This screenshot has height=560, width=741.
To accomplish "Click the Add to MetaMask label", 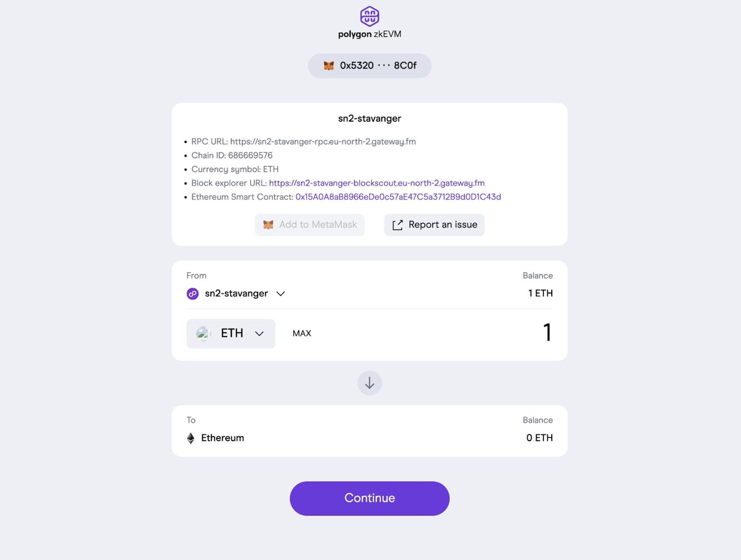I will tap(318, 225).
